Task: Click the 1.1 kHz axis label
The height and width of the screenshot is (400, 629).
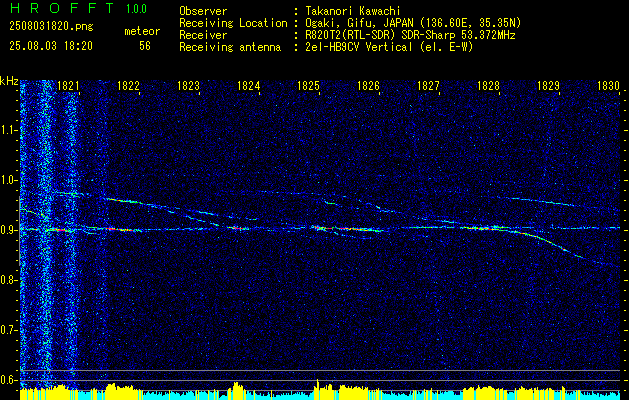Action: (9, 130)
